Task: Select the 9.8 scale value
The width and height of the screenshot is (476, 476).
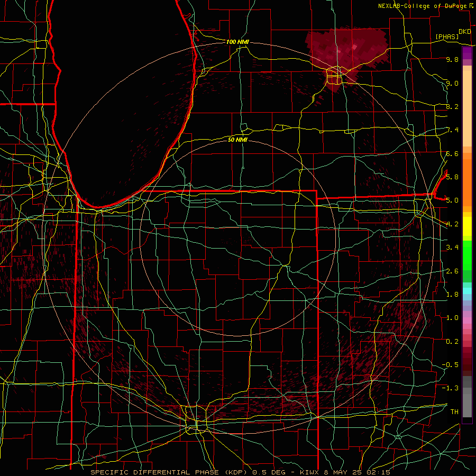Action: click(x=452, y=59)
